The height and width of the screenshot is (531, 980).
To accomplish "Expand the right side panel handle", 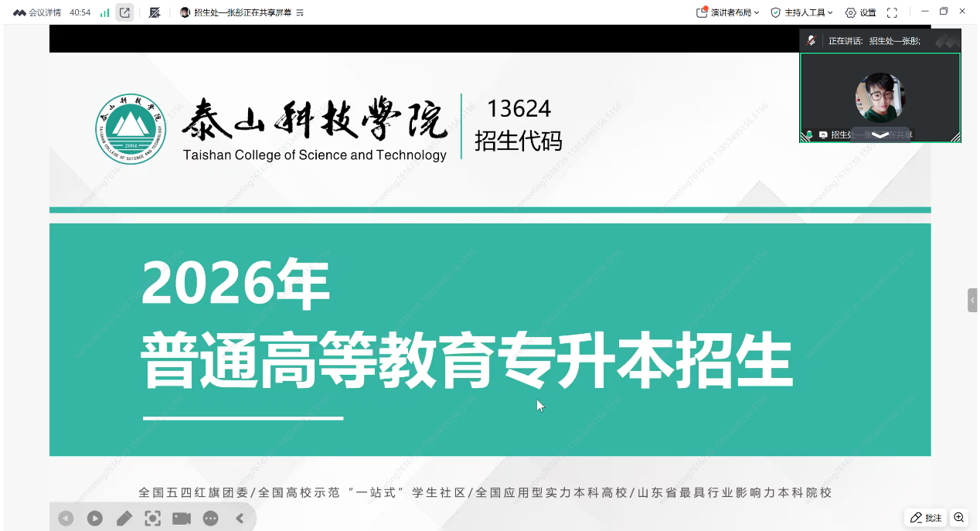I will point(972,300).
